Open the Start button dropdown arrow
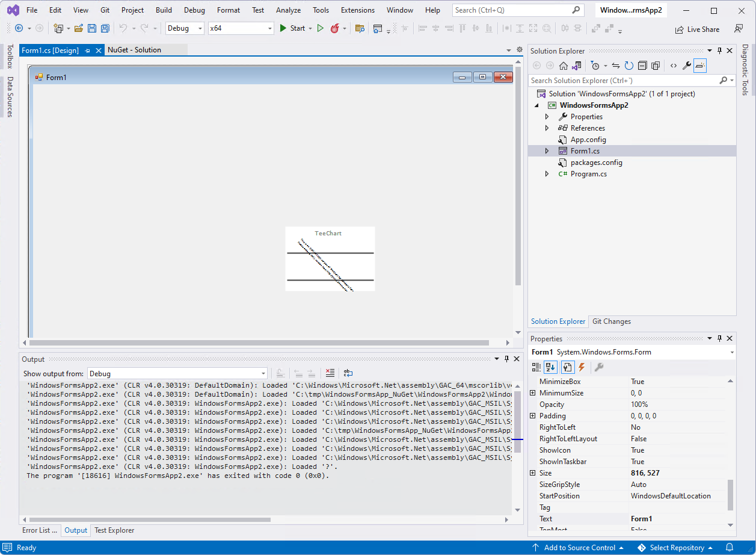Image resolution: width=756 pixels, height=555 pixels. pyautogui.click(x=310, y=28)
